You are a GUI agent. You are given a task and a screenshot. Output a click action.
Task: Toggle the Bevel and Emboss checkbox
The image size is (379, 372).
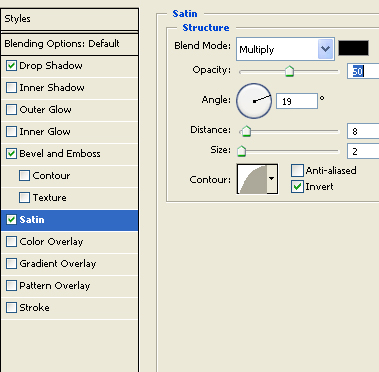11,154
